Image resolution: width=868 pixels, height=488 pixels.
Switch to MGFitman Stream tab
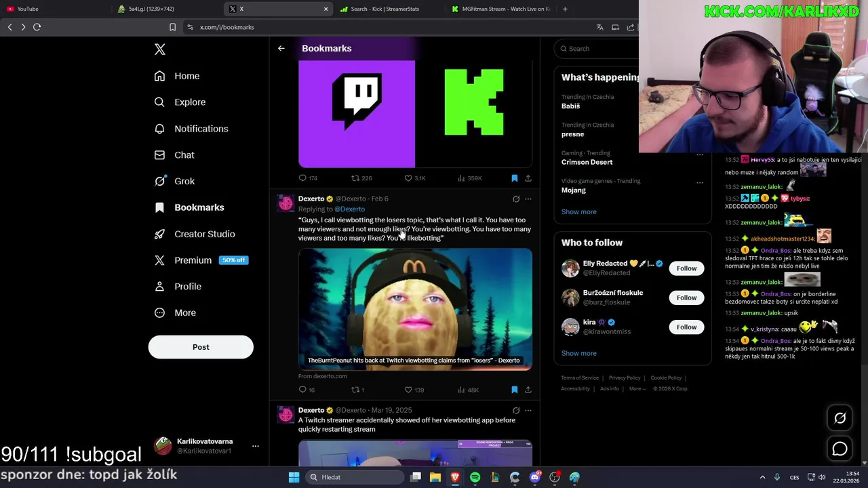pyautogui.click(x=502, y=9)
